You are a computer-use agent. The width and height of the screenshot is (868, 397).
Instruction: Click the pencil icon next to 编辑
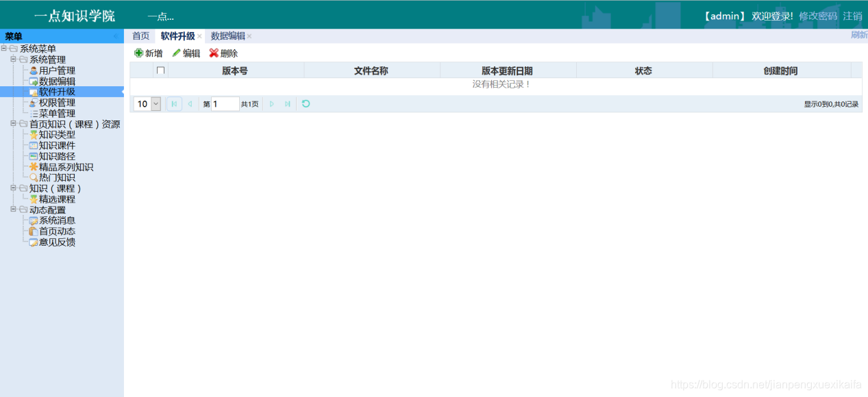(x=176, y=53)
